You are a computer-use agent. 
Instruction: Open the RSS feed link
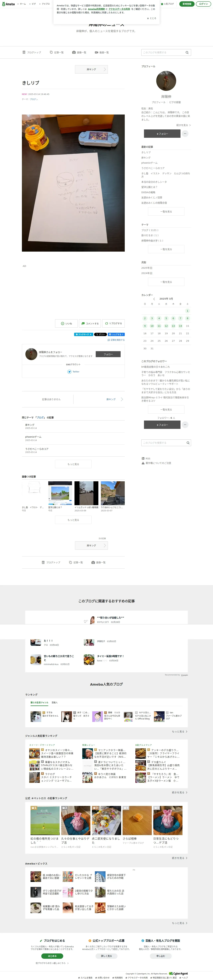click(x=146, y=458)
